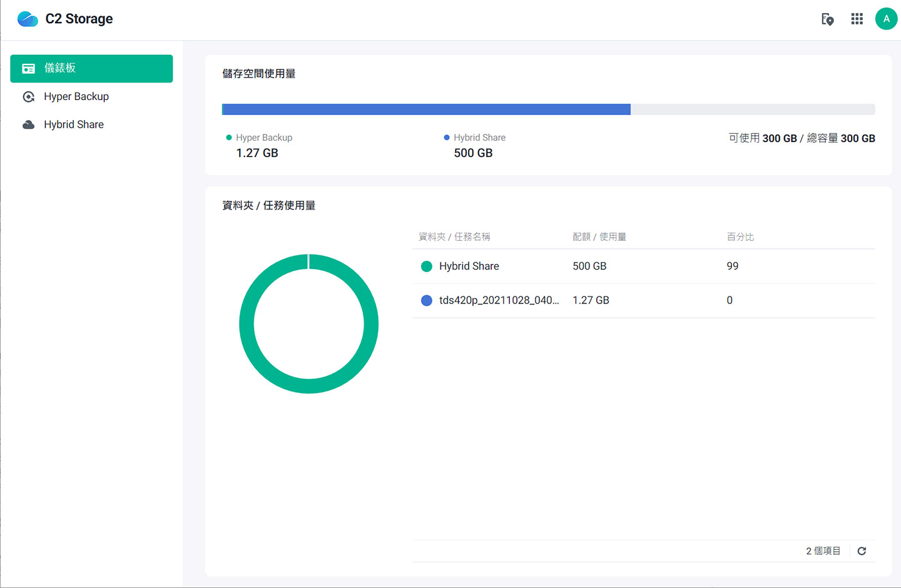This screenshot has width=901, height=588.
Task: Open the C2 Storage logo icon
Action: tap(27, 19)
